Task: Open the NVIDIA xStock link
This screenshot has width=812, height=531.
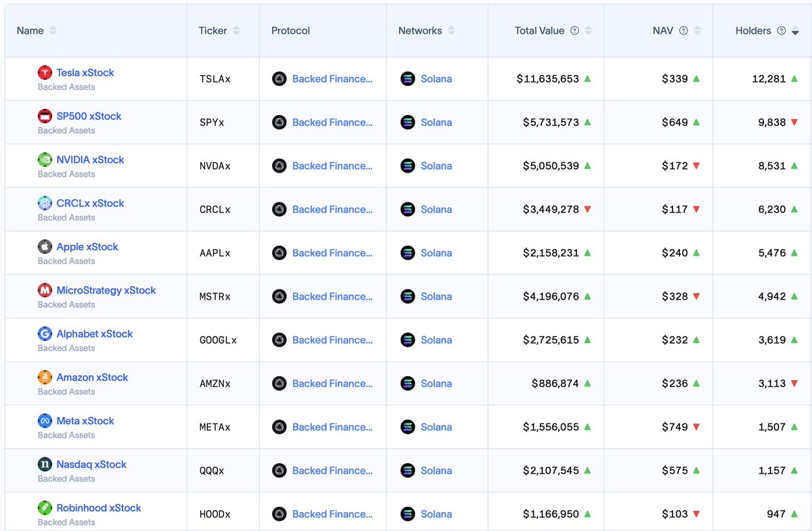Action: 90,160
